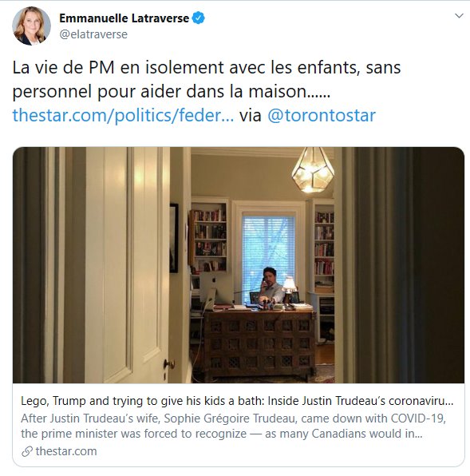Click the link chain icon by thestar.com
470x476 pixels.
27,451
